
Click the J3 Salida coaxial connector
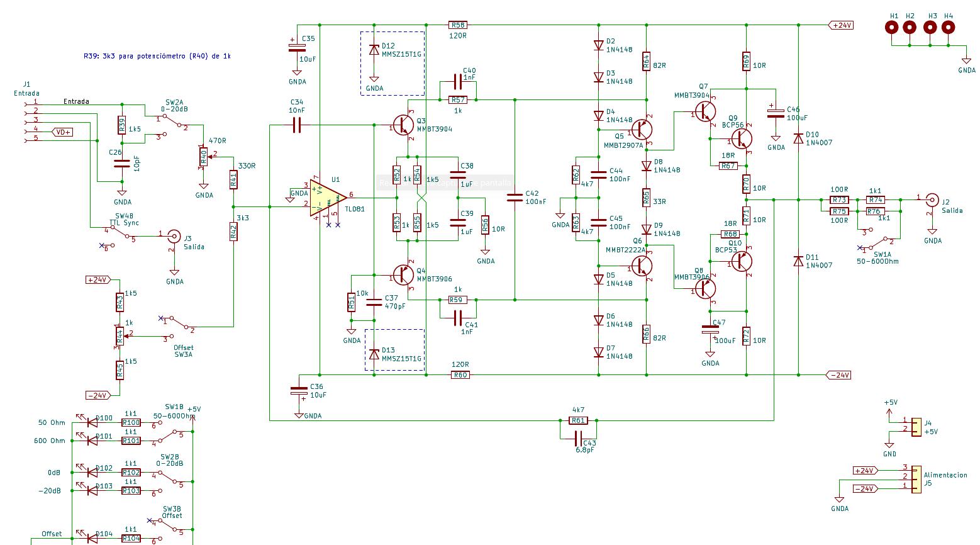click(x=174, y=237)
